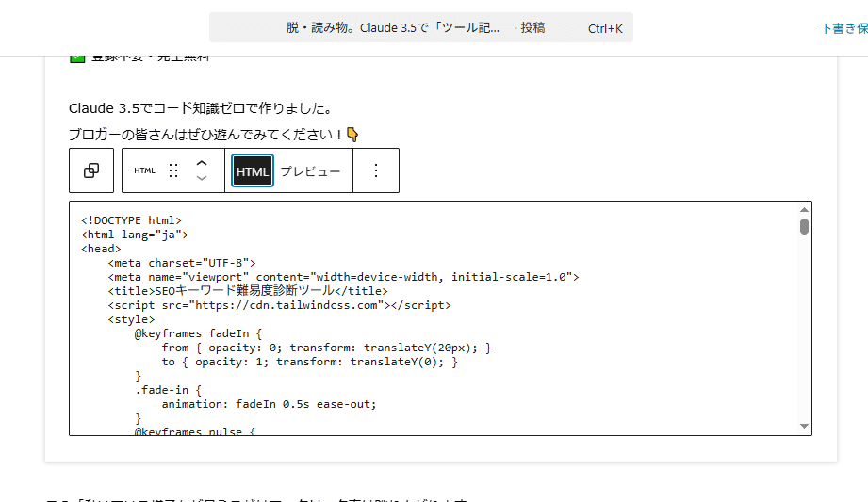Click the paragraph starting with Claude 3.5でコード知識ゼロ
Screen dimensions: 868x502
tap(200, 108)
